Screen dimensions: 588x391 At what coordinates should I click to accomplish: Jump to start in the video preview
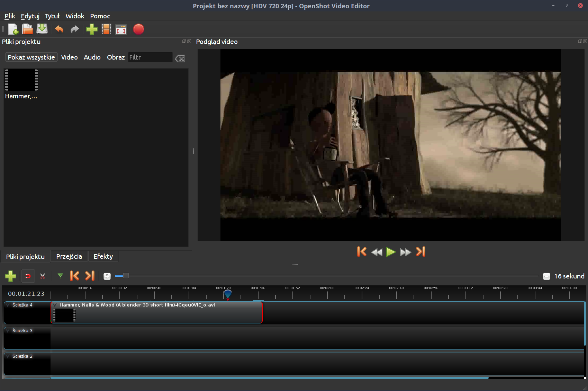362,252
